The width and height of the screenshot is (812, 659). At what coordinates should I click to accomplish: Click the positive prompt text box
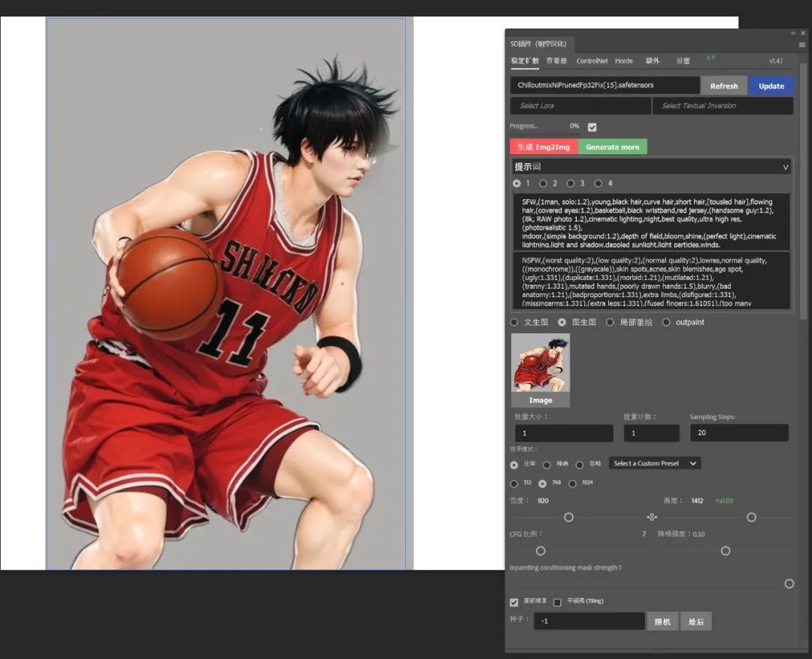click(651, 222)
